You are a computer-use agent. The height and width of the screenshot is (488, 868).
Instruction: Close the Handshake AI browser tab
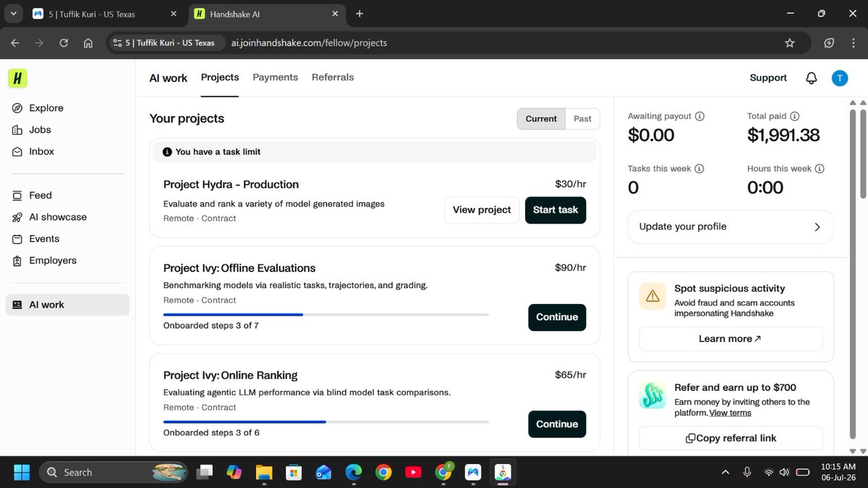click(x=336, y=14)
